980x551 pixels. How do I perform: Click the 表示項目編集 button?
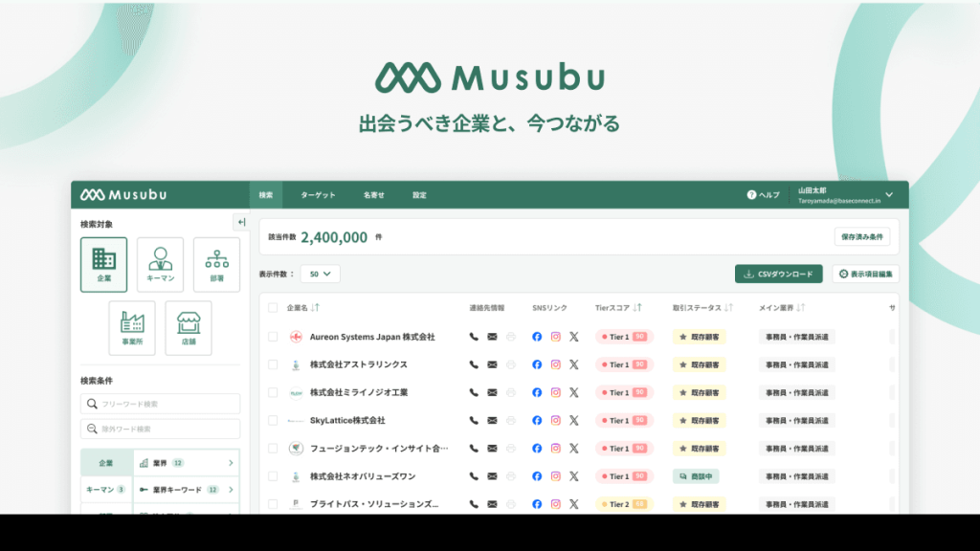(865, 274)
